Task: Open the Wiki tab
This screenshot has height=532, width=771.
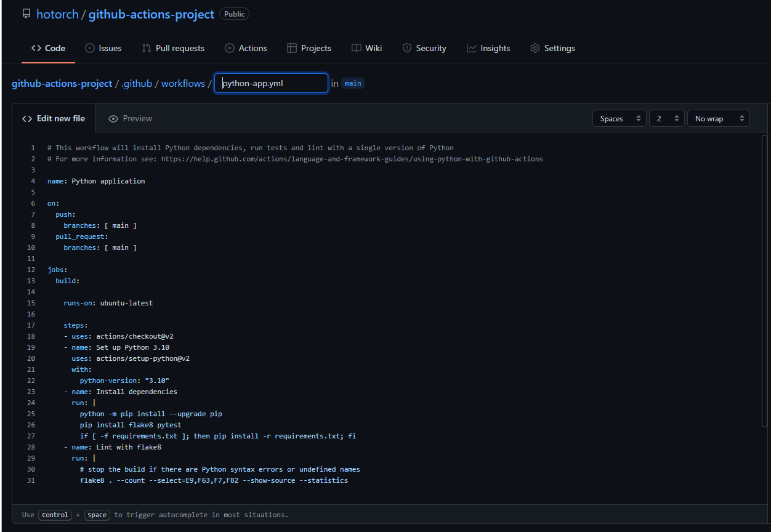Action: pyautogui.click(x=367, y=48)
